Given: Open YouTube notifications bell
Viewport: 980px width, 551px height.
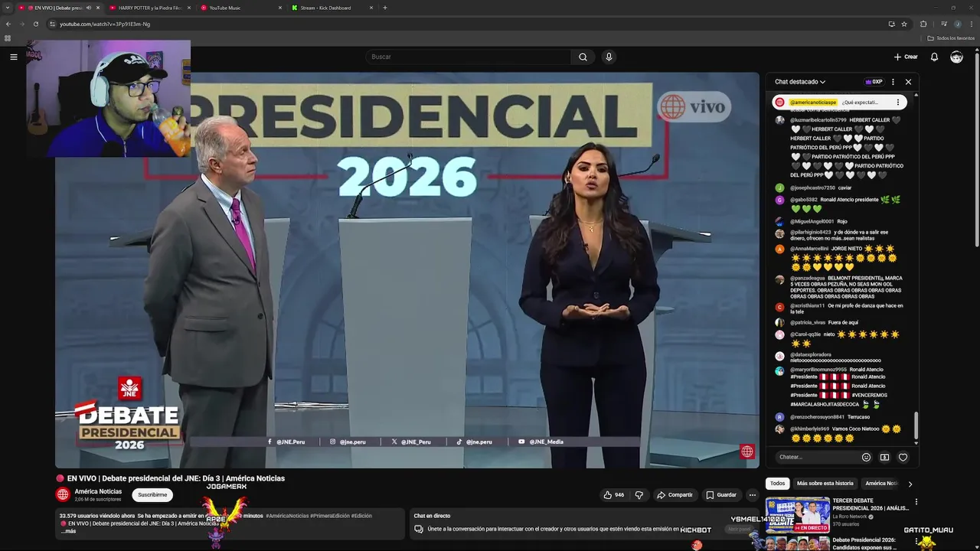Looking at the screenshot, I should click(x=934, y=57).
